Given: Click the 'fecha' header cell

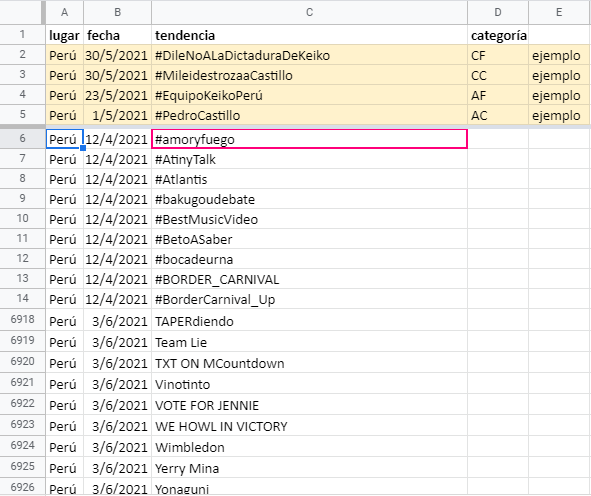Looking at the screenshot, I should point(118,35).
